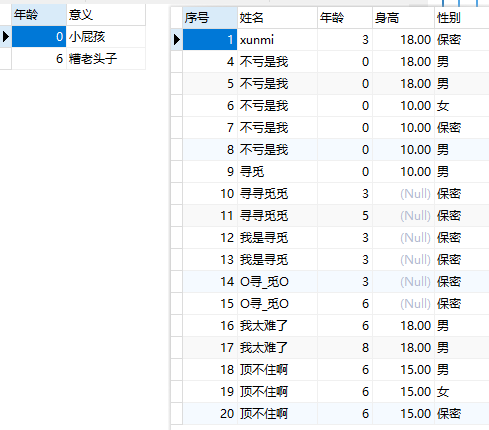Select the 序号 4 cell
This screenshot has height=430, width=489.
pyautogui.click(x=210, y=62)
